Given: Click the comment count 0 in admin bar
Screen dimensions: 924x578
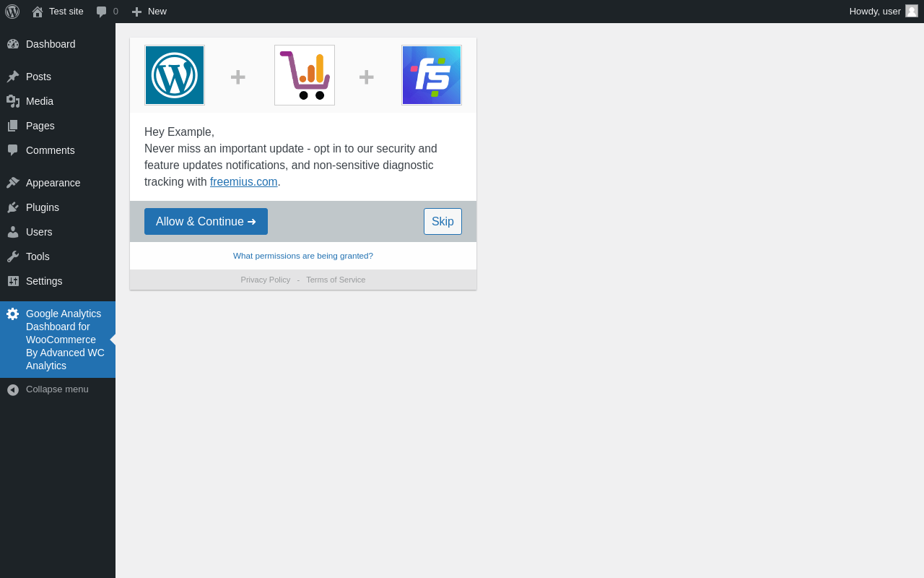Looking at the screenshot, I should coord(115,11).
